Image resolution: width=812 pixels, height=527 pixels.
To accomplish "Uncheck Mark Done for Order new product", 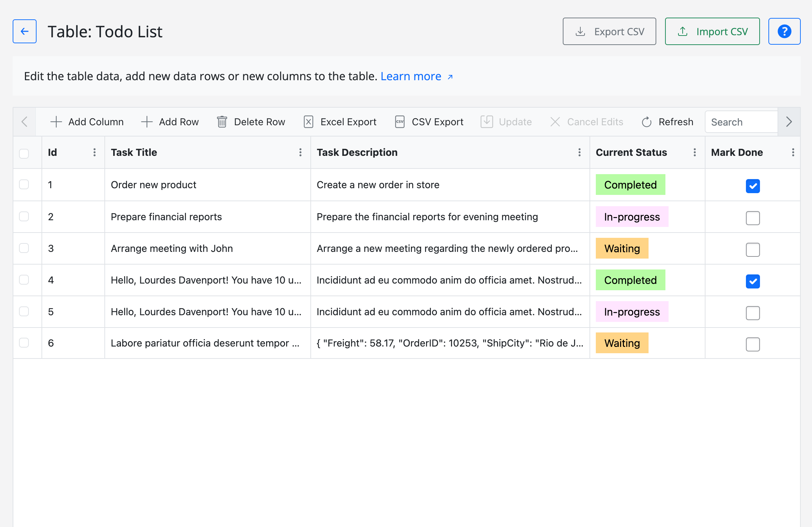I will coord(753,186).
